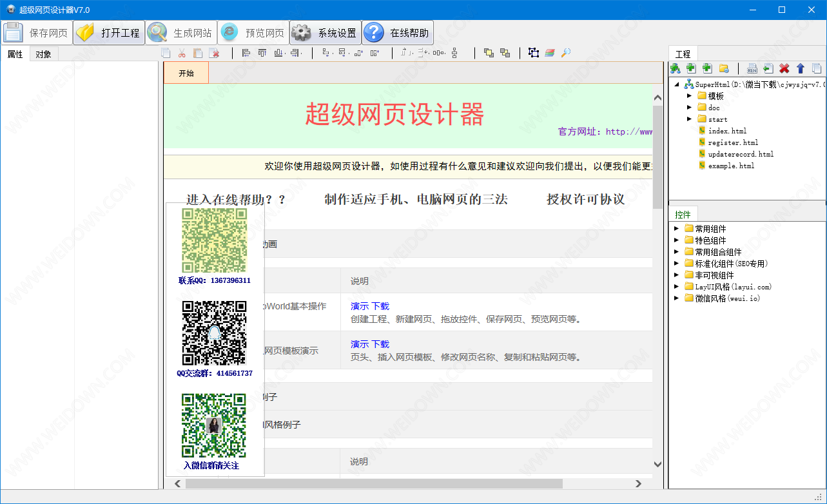Click the 保存网页 save page button
827x504 pixels.
click(37, 33)
